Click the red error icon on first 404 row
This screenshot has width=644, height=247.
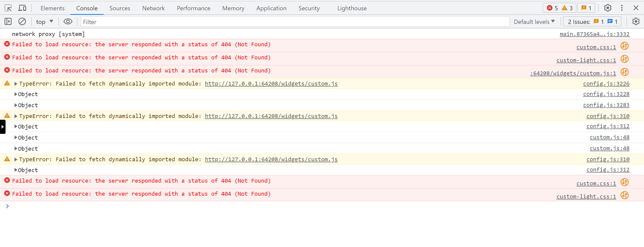click(7, 44)
